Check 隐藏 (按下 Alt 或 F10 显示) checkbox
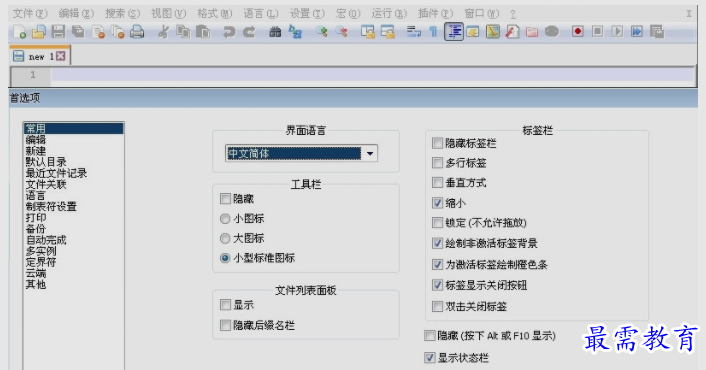This screenshot has height=370, width=706. [x=430, y=335]
